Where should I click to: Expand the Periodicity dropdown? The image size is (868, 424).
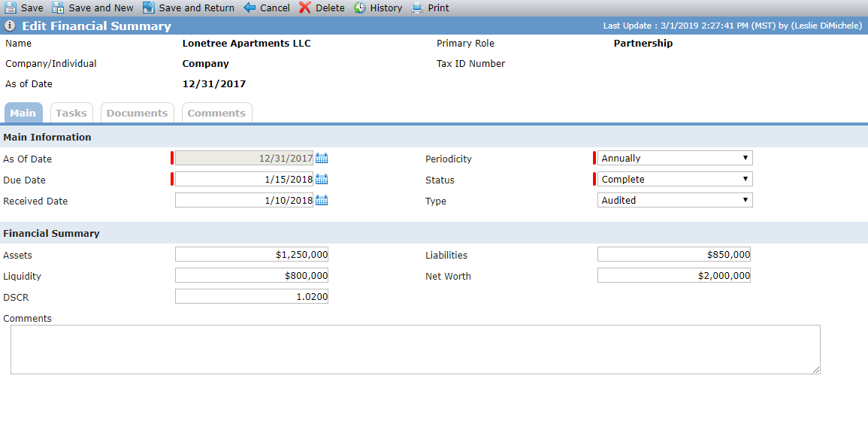[x=675, y=158]
